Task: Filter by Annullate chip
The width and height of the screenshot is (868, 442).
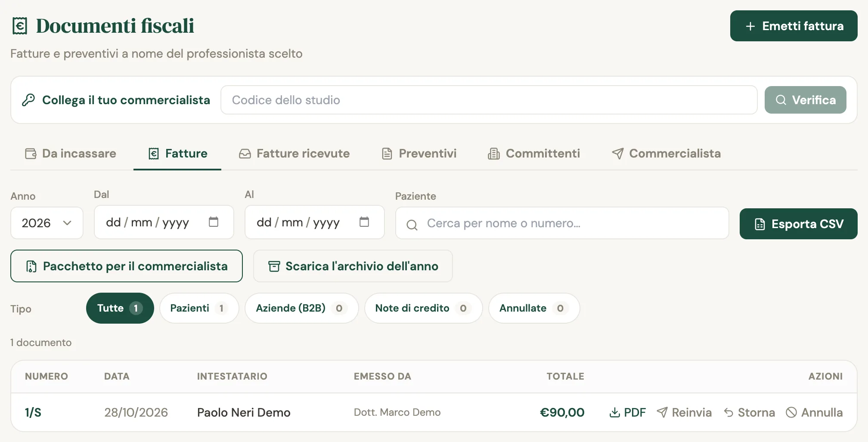Action: [534, 308]
